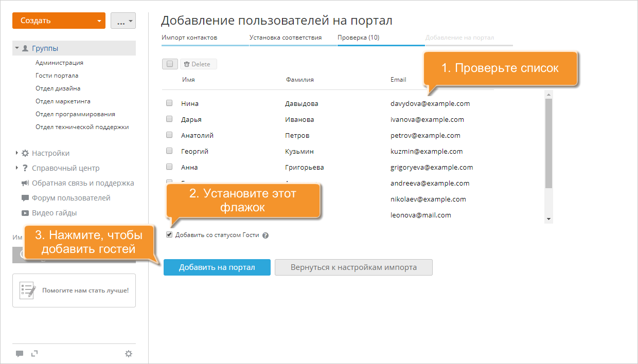Select the Проверка (10) step
638x364 pixels.
[x=359, y=38]
